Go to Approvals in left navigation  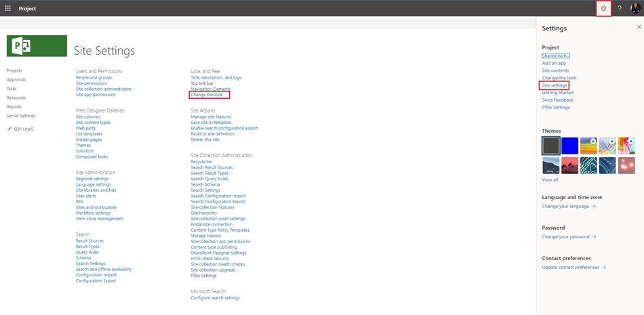point(16,80)
